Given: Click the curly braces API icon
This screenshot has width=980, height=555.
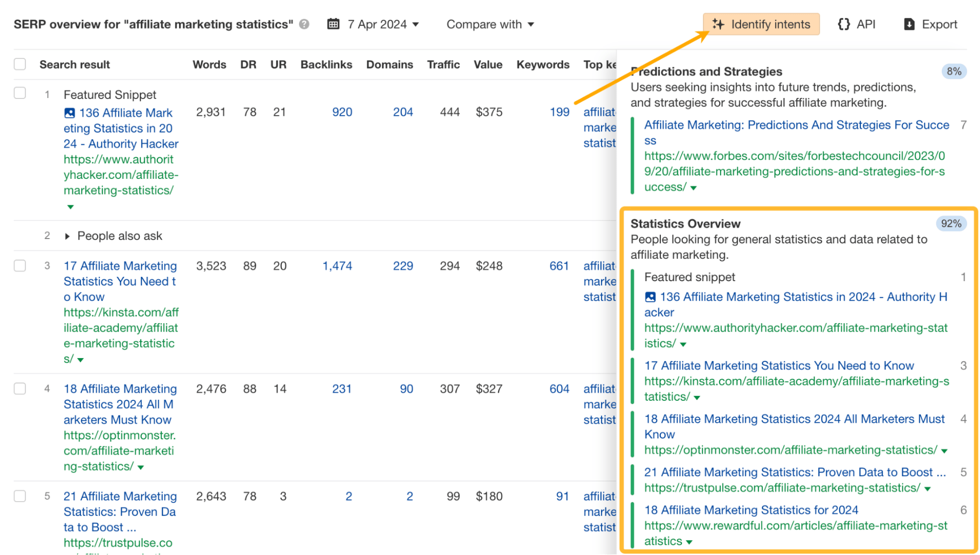Looking at the screenshot, I should [844, 24].
